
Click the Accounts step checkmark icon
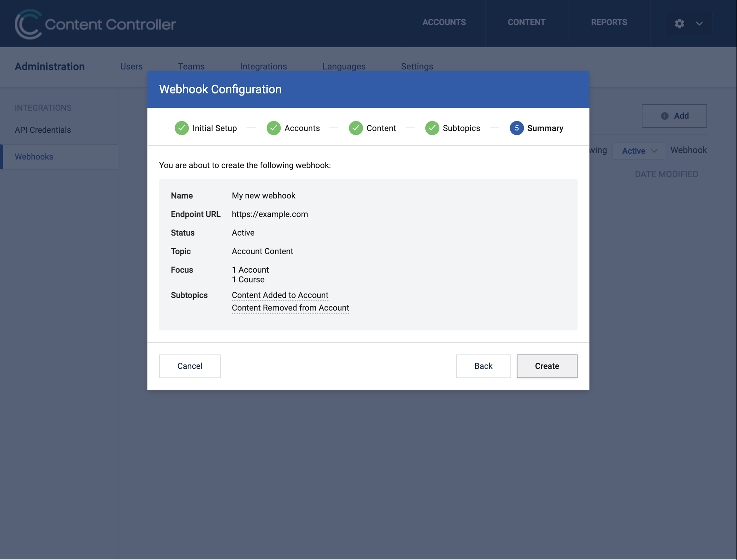click(273, 128)
